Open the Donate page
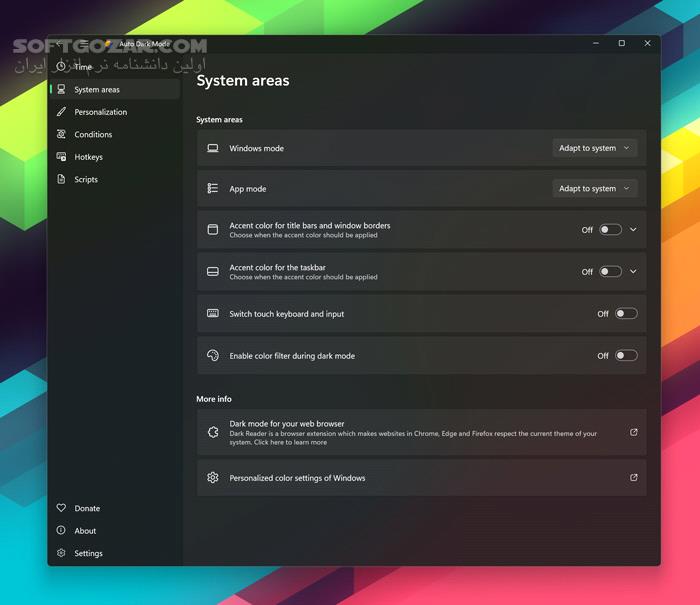 (116, 508)
